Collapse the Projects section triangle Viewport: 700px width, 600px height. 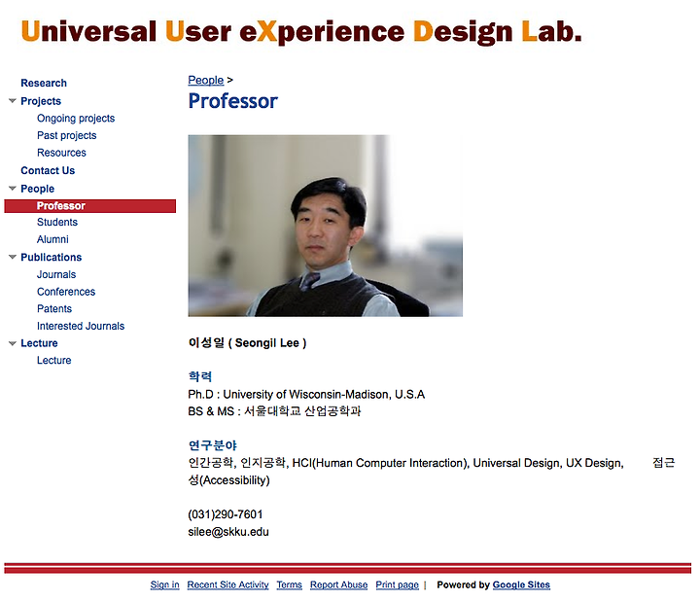[13, 101]
